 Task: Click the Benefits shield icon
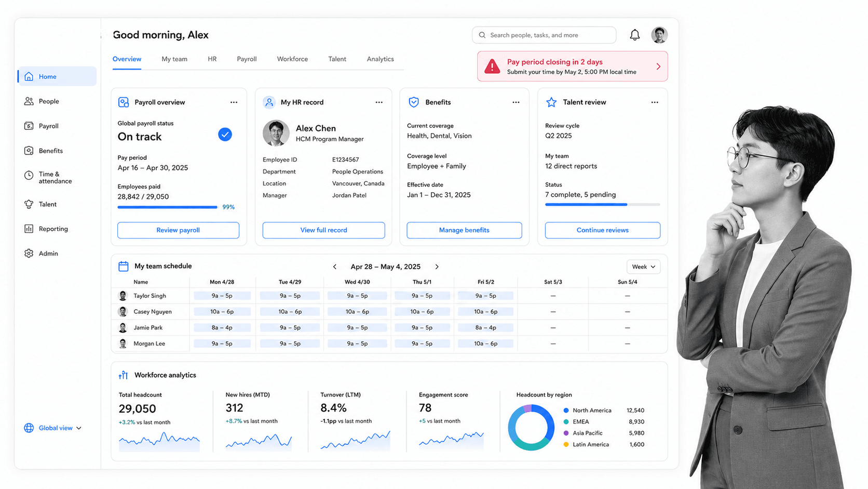pyautogui.click(x=414, y=102)
